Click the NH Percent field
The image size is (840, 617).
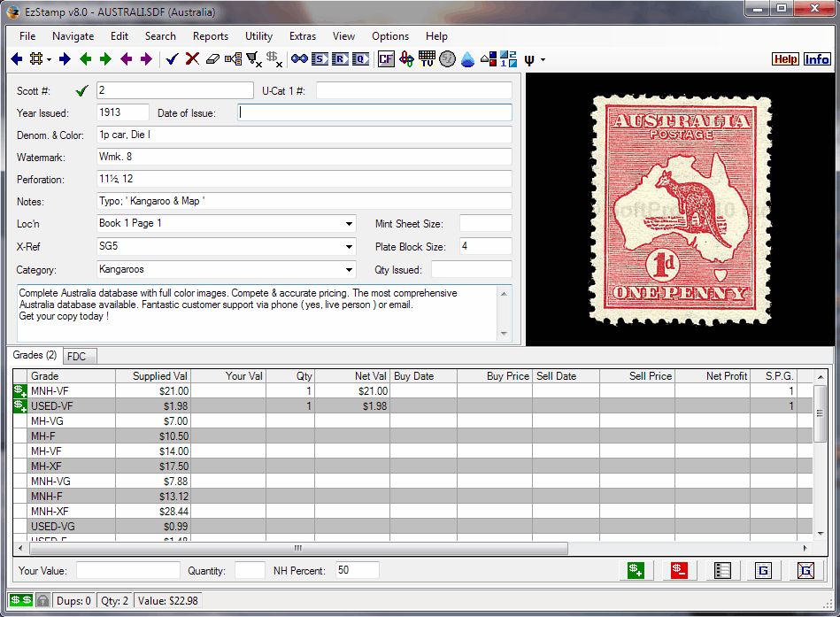[x=358, y=570]
